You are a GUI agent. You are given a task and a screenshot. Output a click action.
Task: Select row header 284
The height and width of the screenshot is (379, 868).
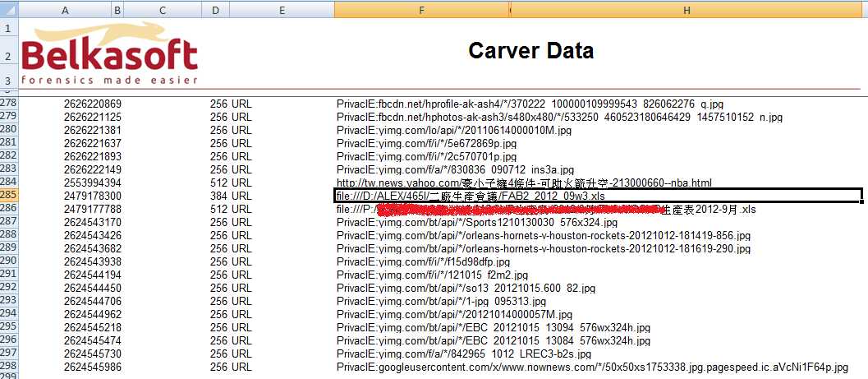[9, 183]
